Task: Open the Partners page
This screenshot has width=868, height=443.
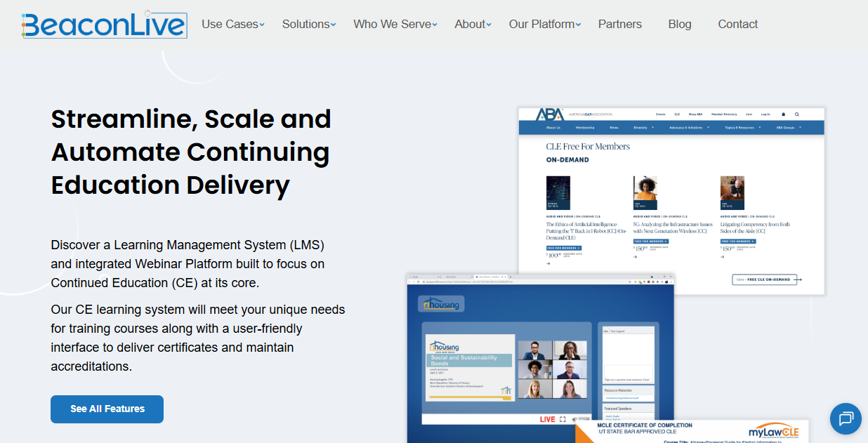Action: coord(619,25)
